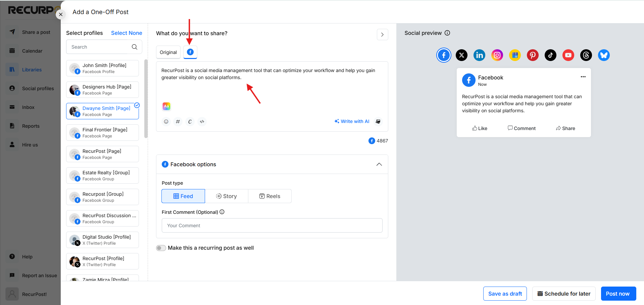Click the profile Search field
The width and height of the screenshot is (644, 305).
104,47
